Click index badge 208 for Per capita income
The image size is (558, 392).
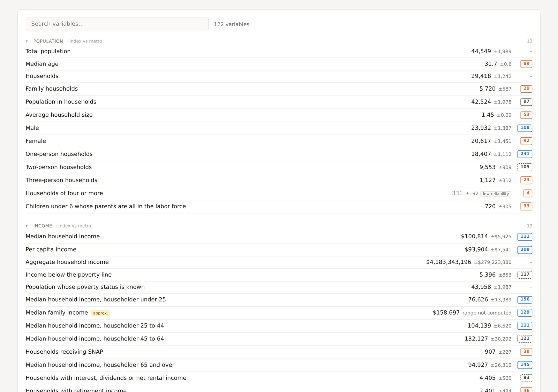(525, 249)
